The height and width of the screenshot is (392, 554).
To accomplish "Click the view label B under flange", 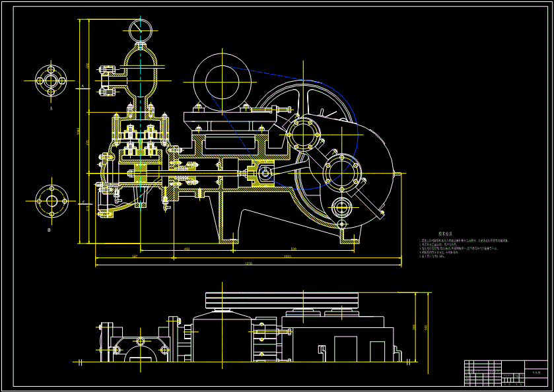I will 49,230.
